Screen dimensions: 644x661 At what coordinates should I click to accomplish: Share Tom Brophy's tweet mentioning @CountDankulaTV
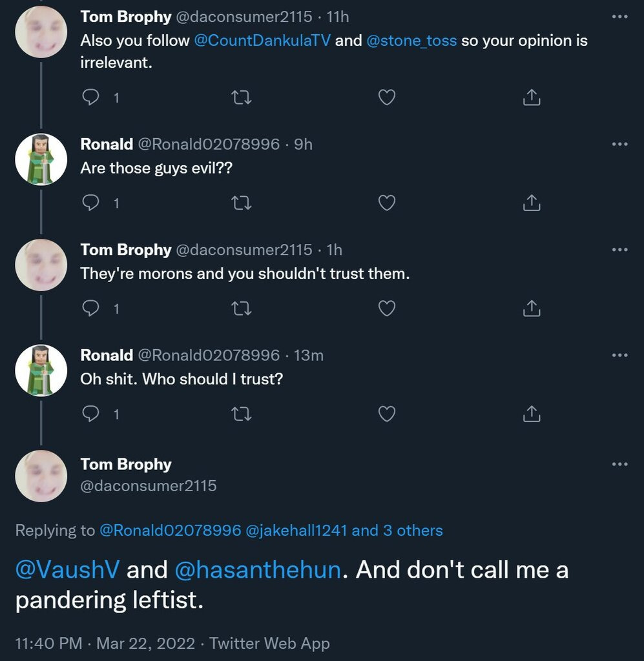pyautogui.click(x=530, y=97)
